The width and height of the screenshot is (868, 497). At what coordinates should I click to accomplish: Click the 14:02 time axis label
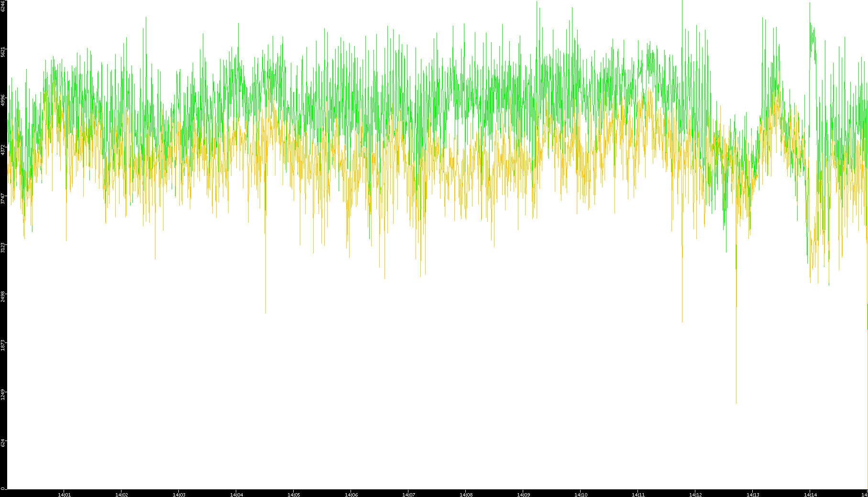pos(121,494)
